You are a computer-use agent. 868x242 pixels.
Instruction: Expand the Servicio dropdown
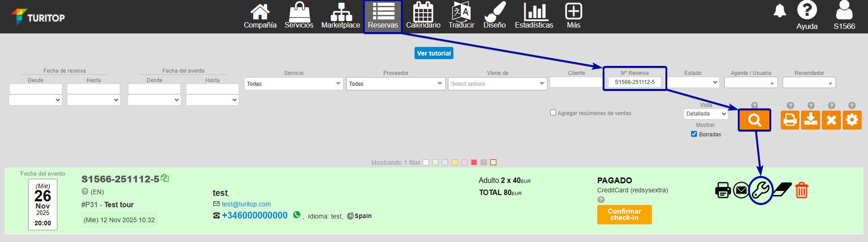click(293, 84)
